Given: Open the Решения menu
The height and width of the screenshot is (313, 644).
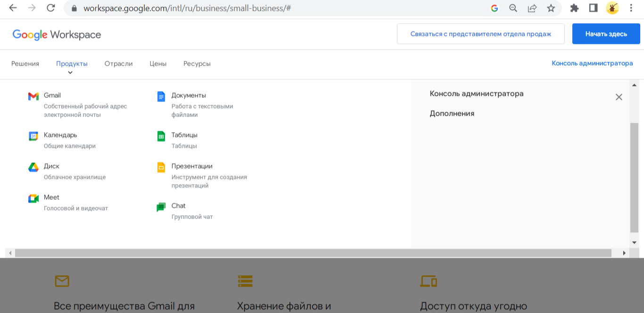Looking at the screenshot, I should point(25,64).
